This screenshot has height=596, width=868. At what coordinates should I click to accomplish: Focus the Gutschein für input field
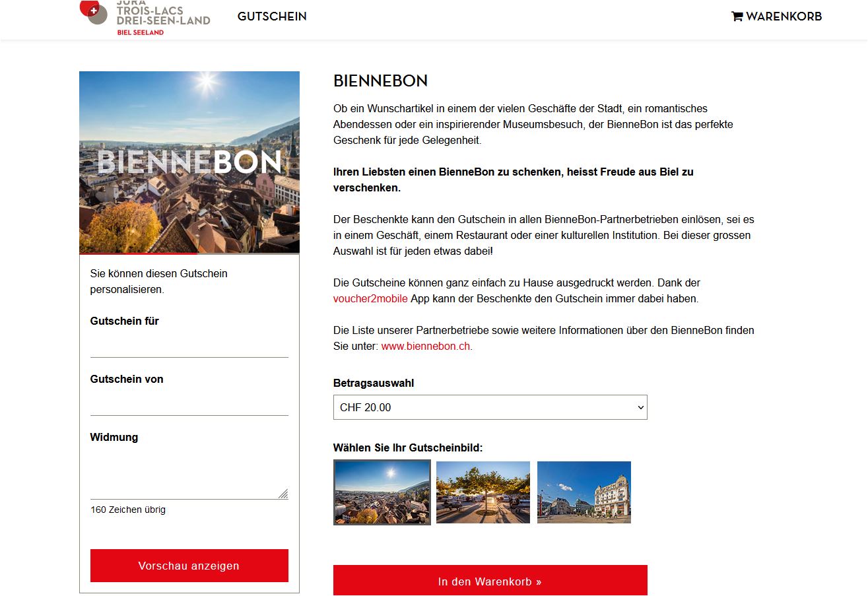[x=189, y=345]
